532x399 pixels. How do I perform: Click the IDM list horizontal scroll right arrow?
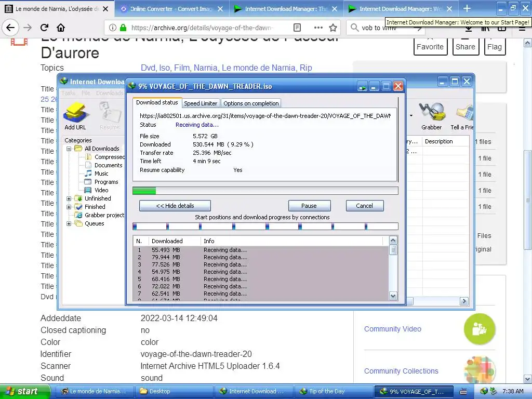[464, 301]
